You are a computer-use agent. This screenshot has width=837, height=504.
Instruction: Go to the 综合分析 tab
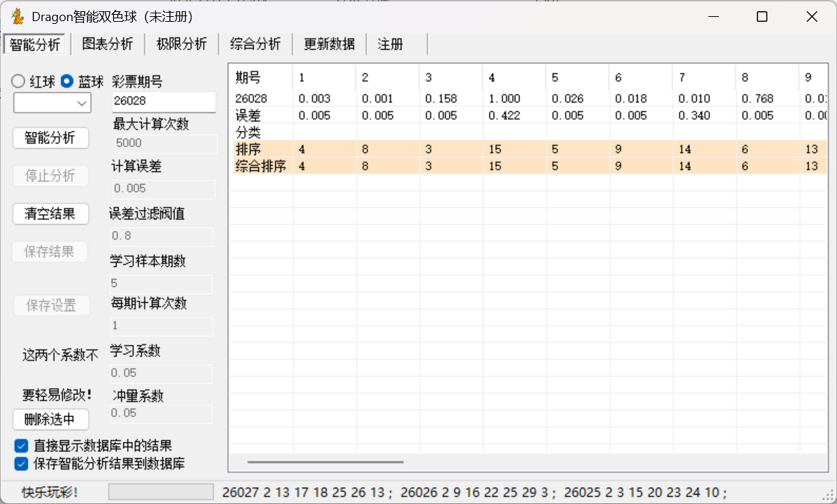click(255, 44)
